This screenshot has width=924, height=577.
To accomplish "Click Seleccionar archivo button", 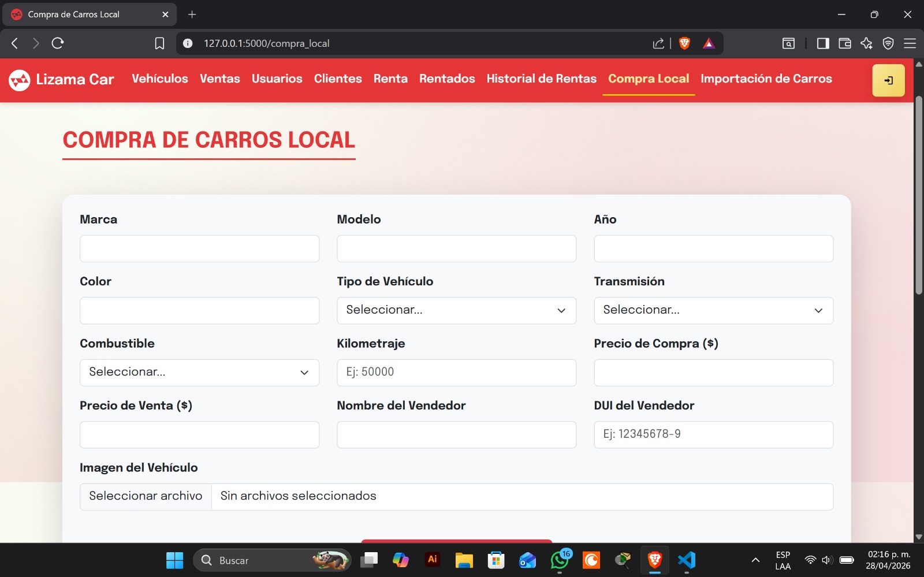I will (146, 496).
